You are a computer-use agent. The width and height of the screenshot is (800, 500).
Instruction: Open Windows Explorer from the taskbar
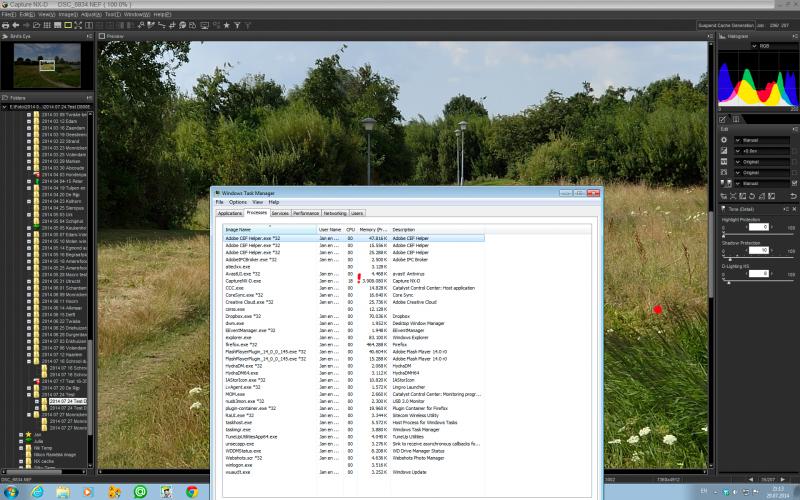pyautogui.click(x=63, y=492)
